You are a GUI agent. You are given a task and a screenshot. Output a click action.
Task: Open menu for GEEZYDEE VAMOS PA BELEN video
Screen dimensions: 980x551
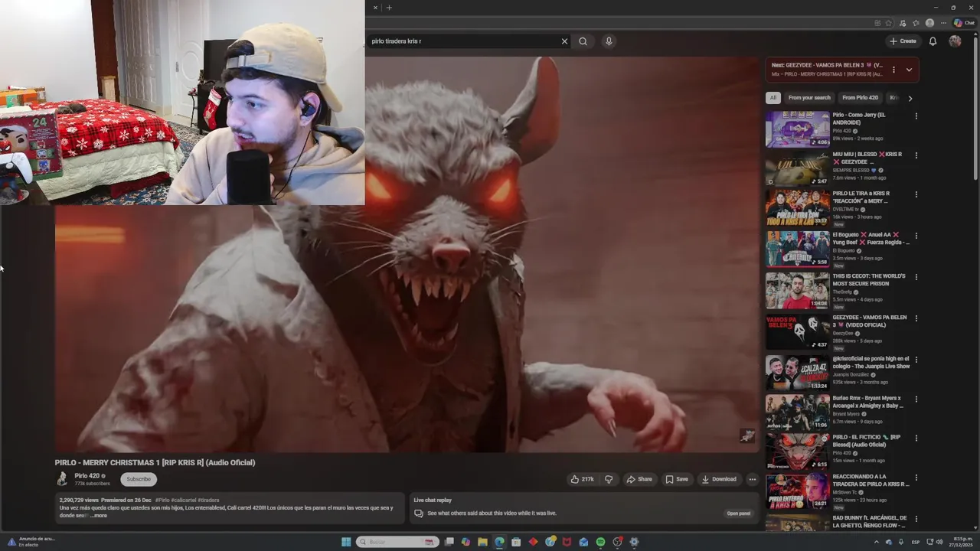click(x=916, y=318)
